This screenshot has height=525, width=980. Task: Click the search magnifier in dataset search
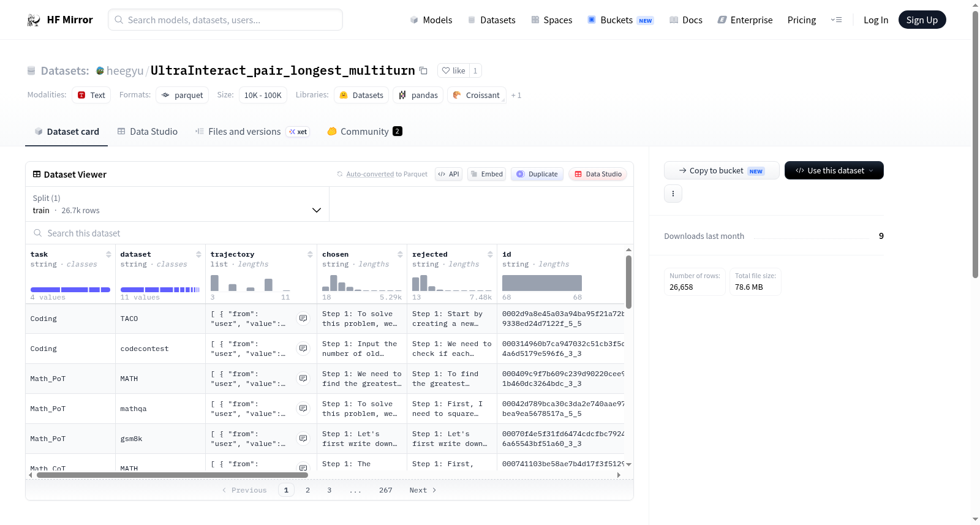click(38, 233)
